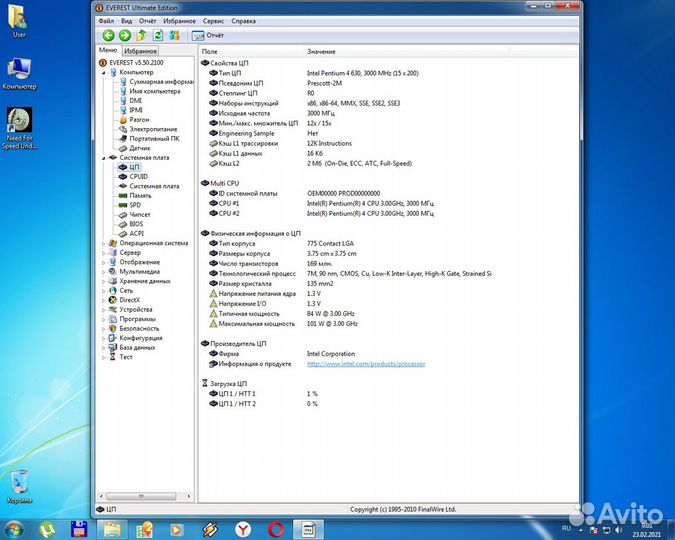
Task: Open the Разгон tree item
Action: 139,120
